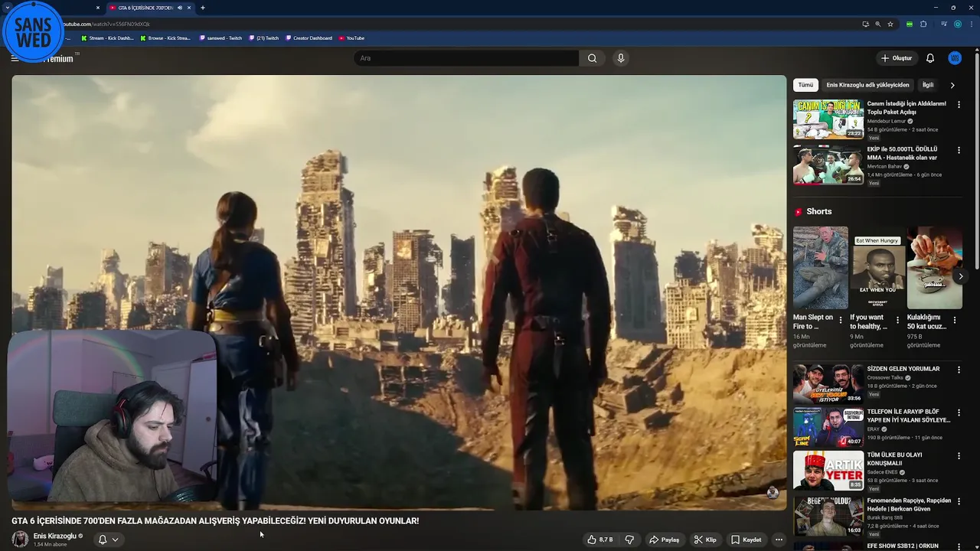The width and height of the screenshot is (980, 551).
Task: Open 'YouTube' bookmark in bookmarks bar
Action: [x=351, y=38]
